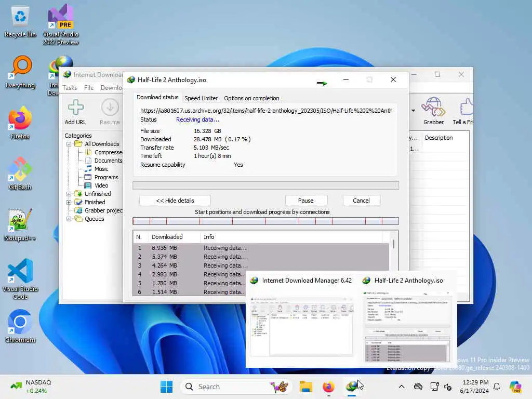The image size is (532, 399).
Task: Launch Firefox from the desktop
Action: pyautogui.click(x=20, y=123)
